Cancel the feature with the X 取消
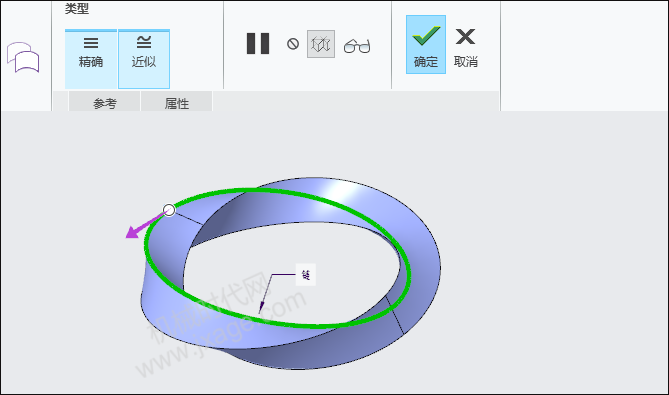Screen dimensions: 669x395 [465, 48]
